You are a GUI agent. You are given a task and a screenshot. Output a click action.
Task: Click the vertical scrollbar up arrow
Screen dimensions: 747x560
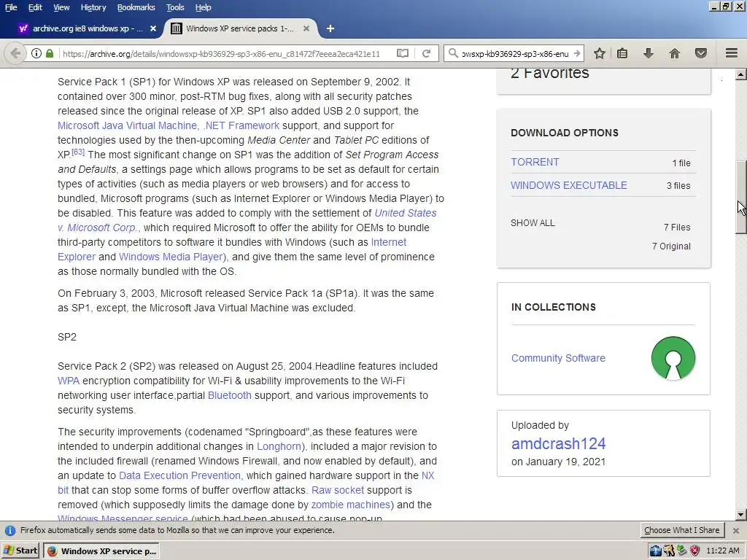740,74
